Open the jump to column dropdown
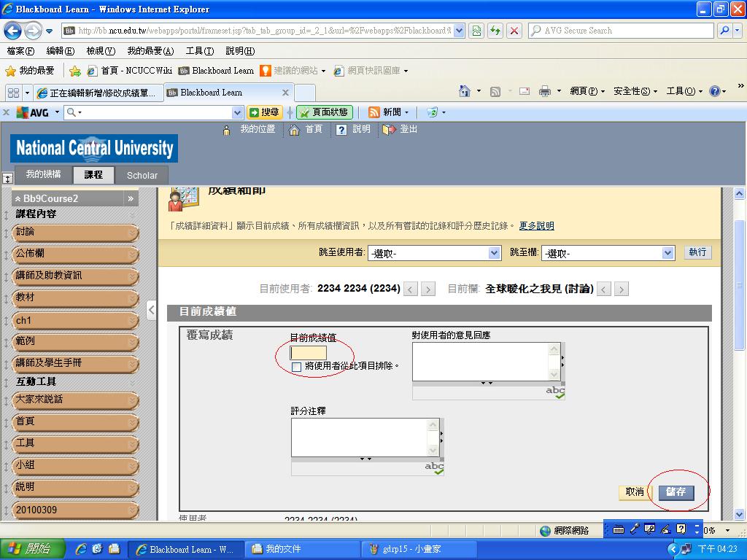The height and width of the screenshot is (560, 747). point(607,253)
